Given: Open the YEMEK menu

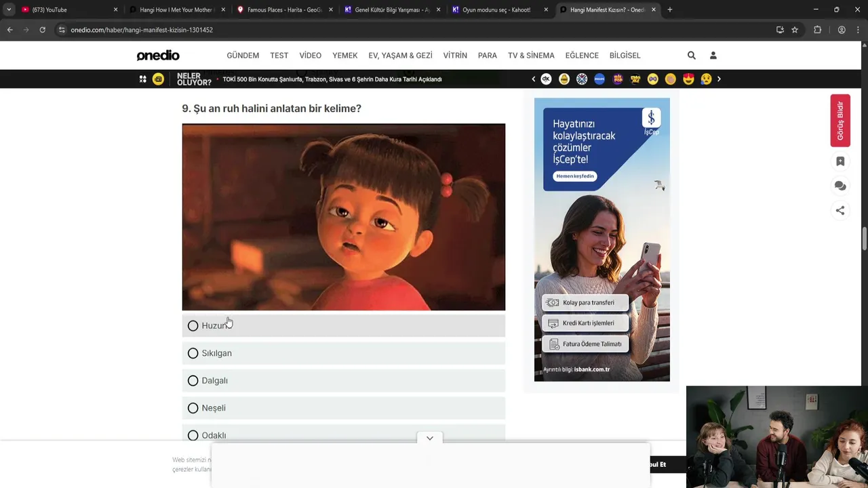Looking at the screenshot, I should coord(344,56).
